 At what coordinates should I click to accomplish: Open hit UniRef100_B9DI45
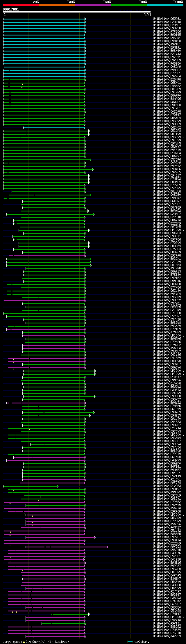pos(167,35)
